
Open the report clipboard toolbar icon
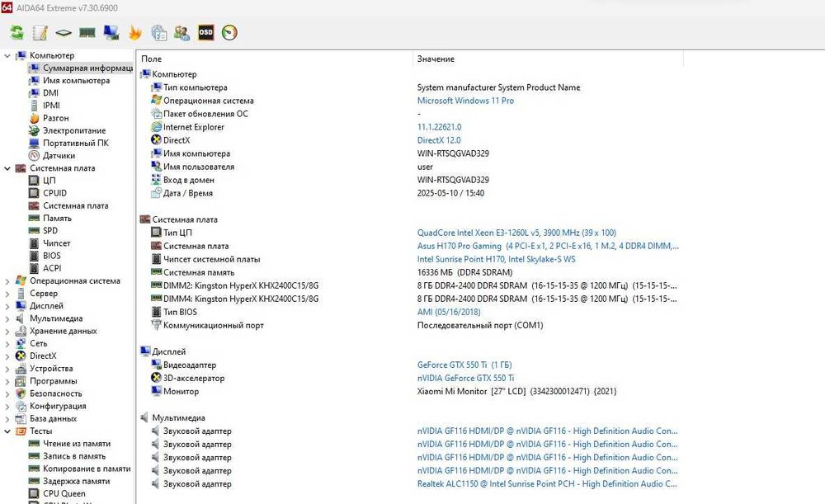(x=158, y=33)
